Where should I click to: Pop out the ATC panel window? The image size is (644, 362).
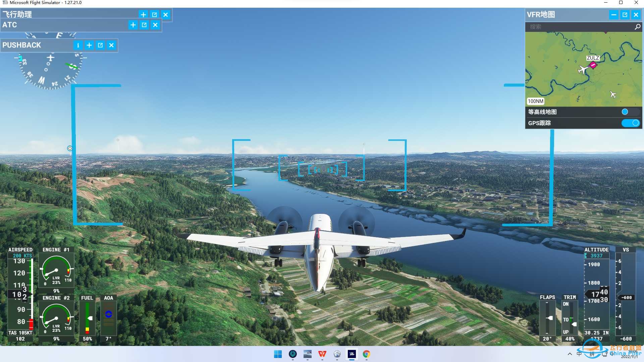(x=144, y=25)
